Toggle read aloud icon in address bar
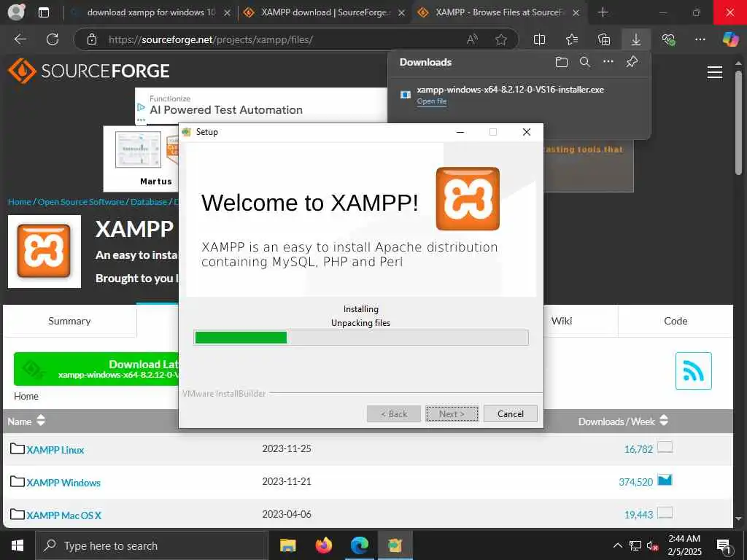 point(472,39)
